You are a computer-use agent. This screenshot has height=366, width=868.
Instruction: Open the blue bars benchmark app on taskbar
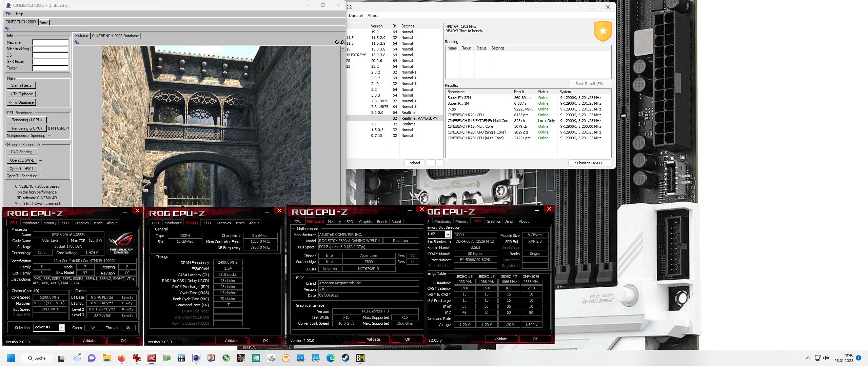(181, 358)
